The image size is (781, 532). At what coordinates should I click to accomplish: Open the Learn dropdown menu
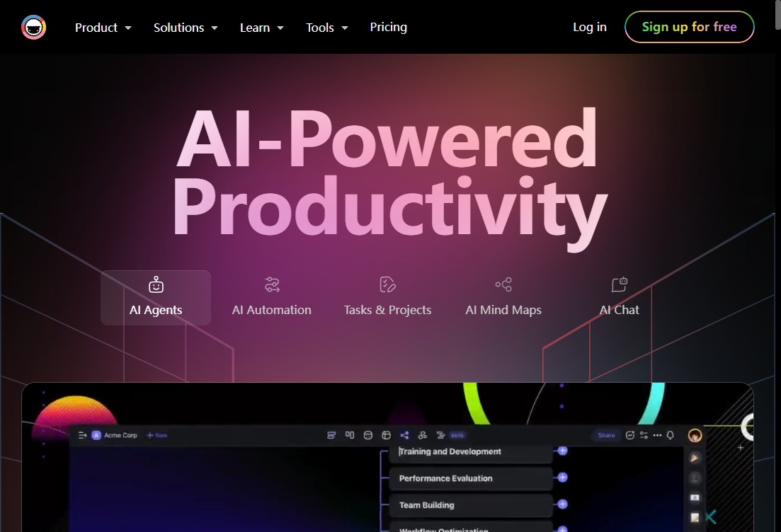261,28
